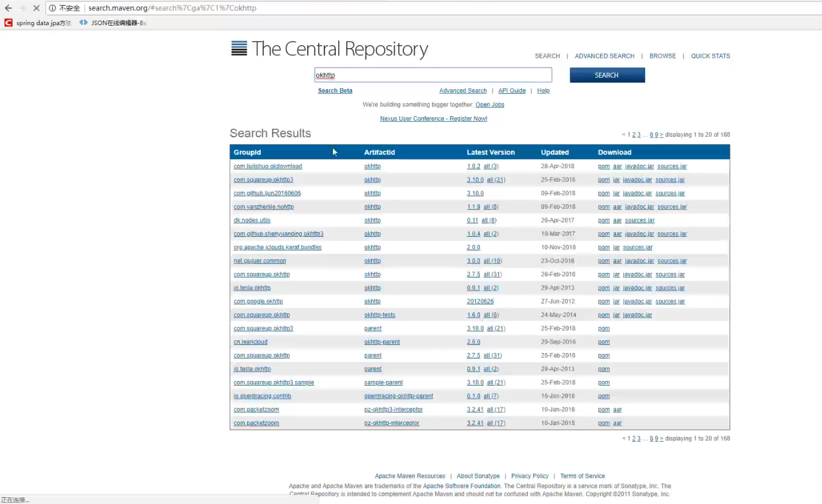Open the JSON online editor bookmark

[113, 23]
